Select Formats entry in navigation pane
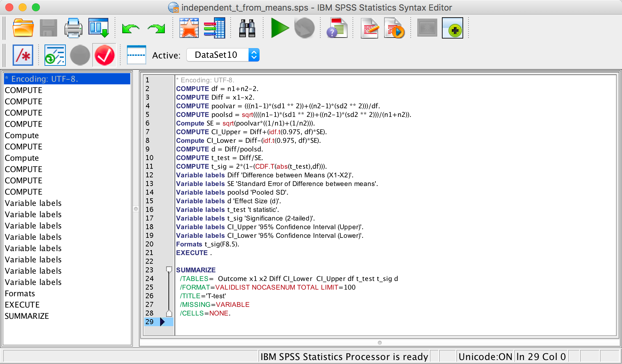622x364 pixels. point(20,294)
